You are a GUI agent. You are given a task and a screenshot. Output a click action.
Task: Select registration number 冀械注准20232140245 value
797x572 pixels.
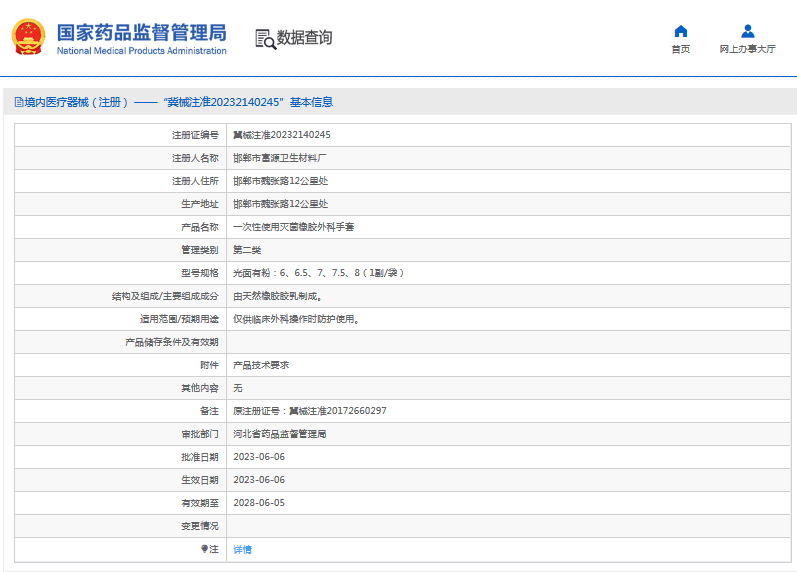coord(281,134)
